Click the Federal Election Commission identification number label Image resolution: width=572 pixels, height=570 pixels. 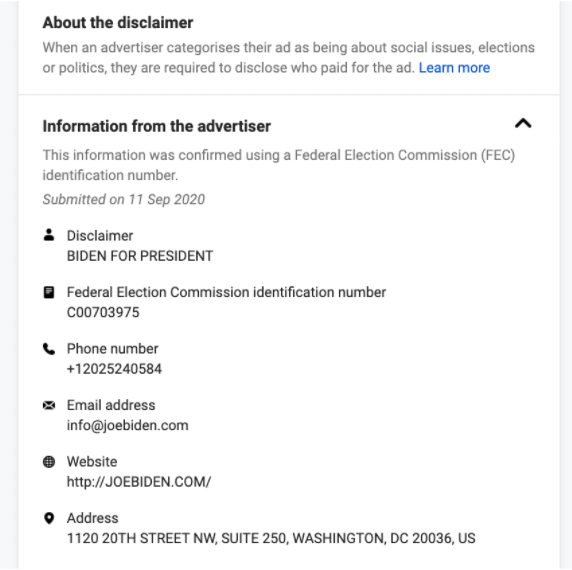(226, 292)
